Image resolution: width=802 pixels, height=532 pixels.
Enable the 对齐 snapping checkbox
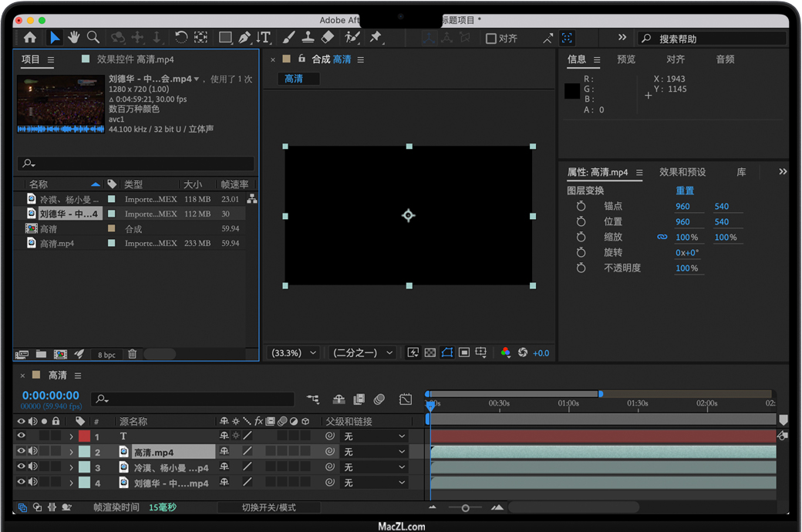pyautogui.click(x=490, y=39)
